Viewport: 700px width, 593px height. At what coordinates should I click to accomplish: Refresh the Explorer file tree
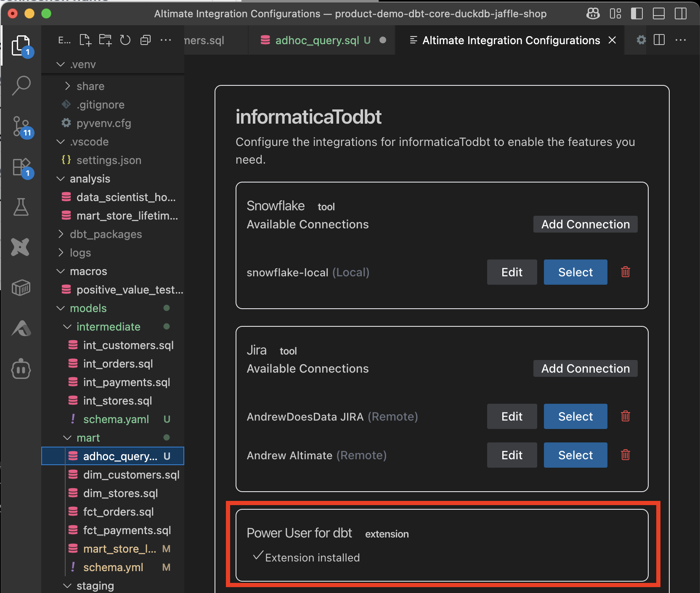coord(125,40)
